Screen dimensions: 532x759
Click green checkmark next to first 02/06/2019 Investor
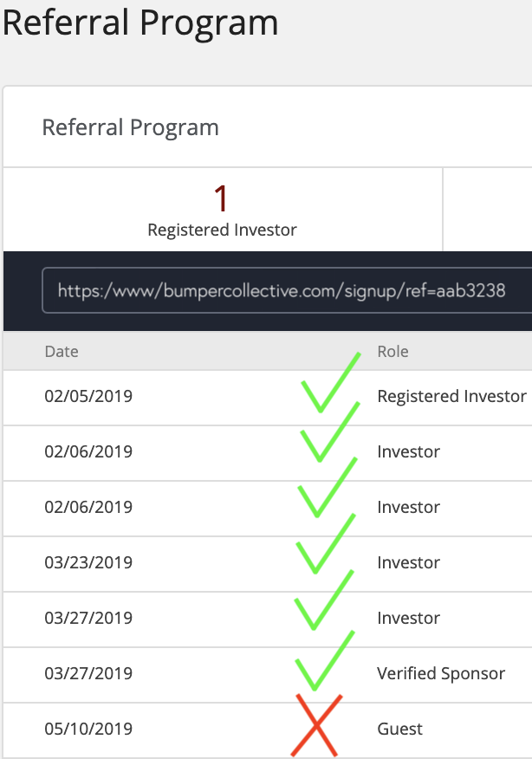[x=330, y=431]
